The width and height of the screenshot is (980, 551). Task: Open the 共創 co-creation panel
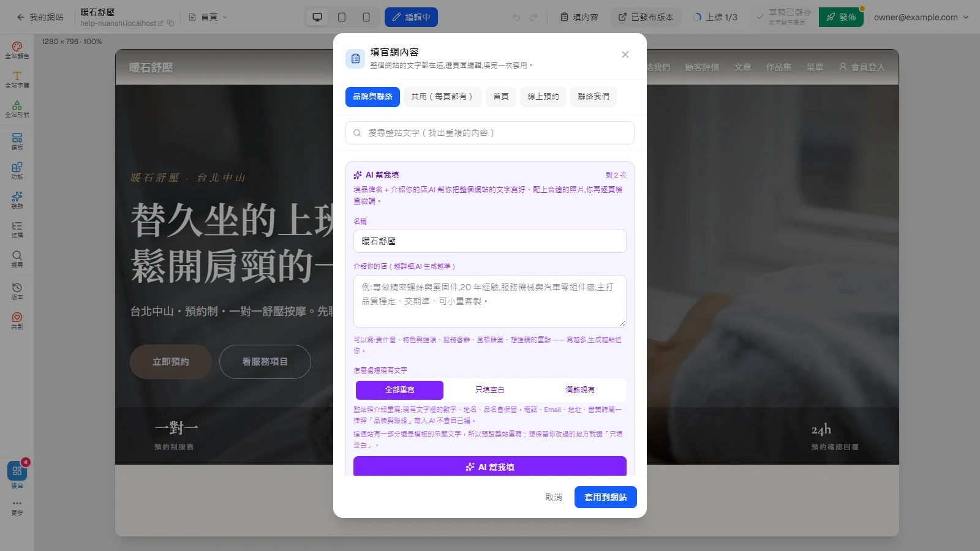click(17, 321)
